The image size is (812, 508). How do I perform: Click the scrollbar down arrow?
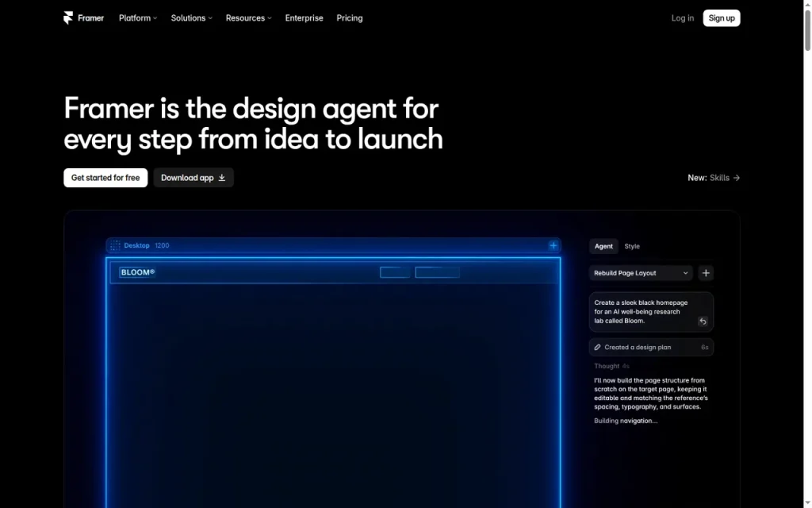807,504
